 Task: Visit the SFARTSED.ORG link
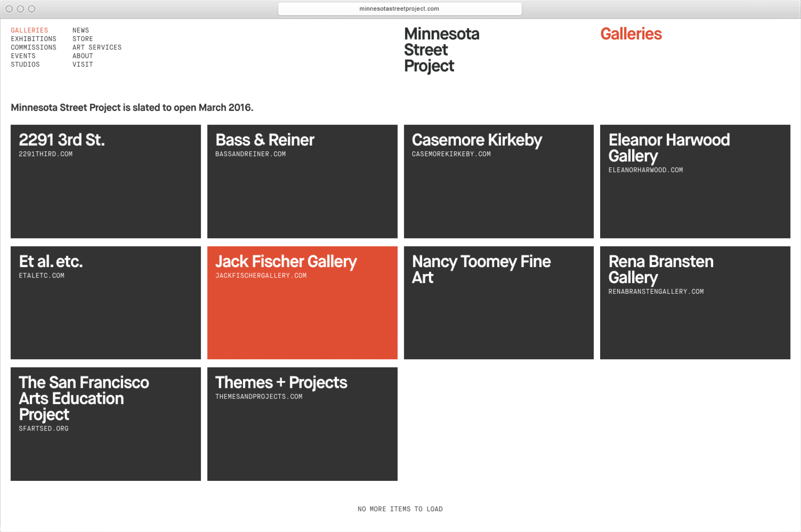pyautogui.click(x=44, y=429)
